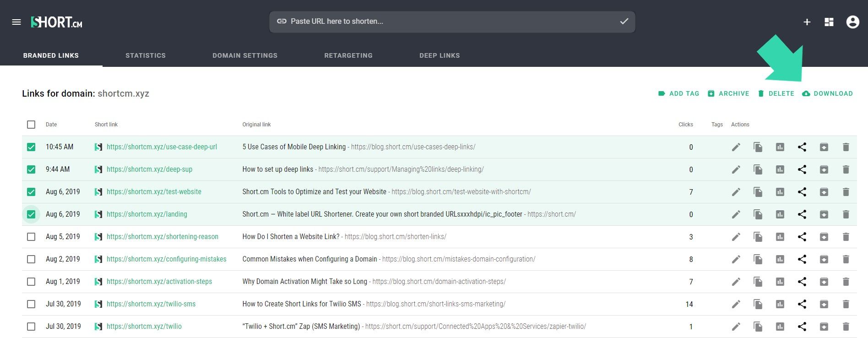Share the use-case-deep-url link
Image resolution: width=868 pixels, height=338 pixels.
(x=802, y=147)
